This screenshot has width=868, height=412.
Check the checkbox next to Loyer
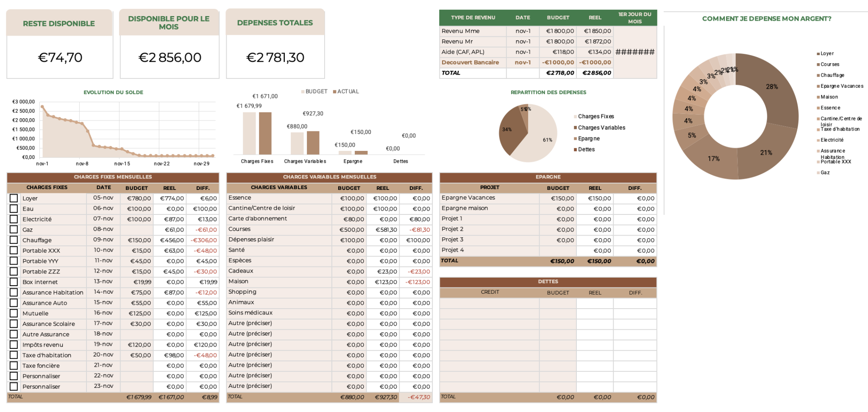pyautogui.click(x=14, y=198)
